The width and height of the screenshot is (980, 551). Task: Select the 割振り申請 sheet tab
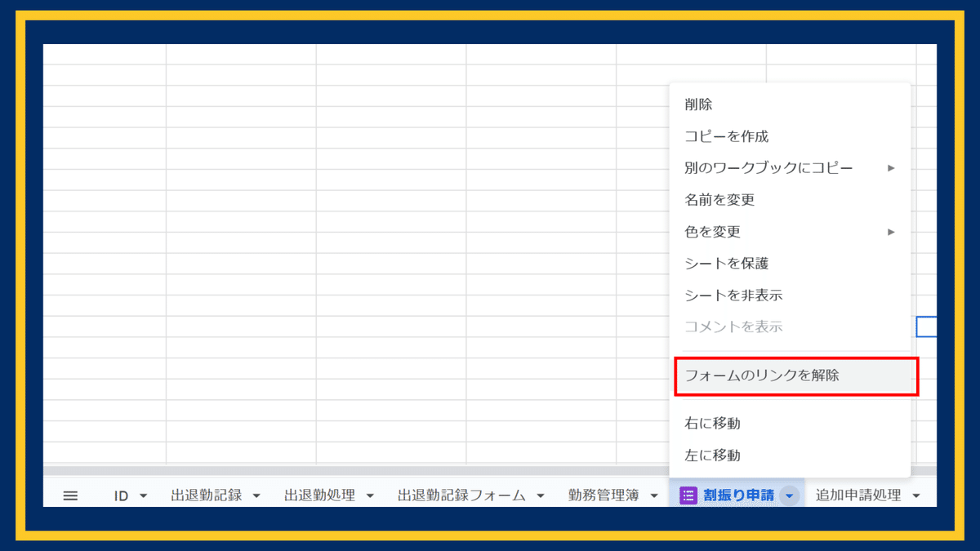pos(738,495)
